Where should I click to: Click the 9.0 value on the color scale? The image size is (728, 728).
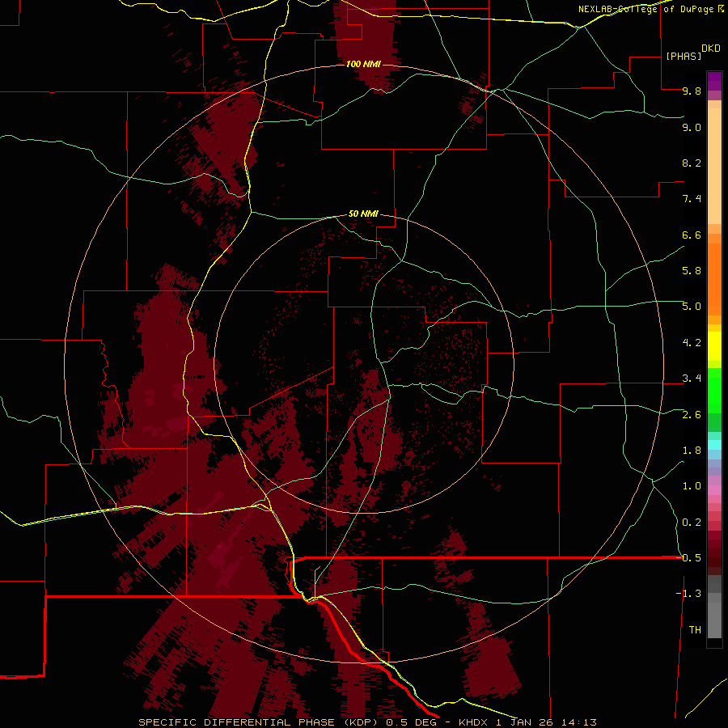click(x=692, y=127)
